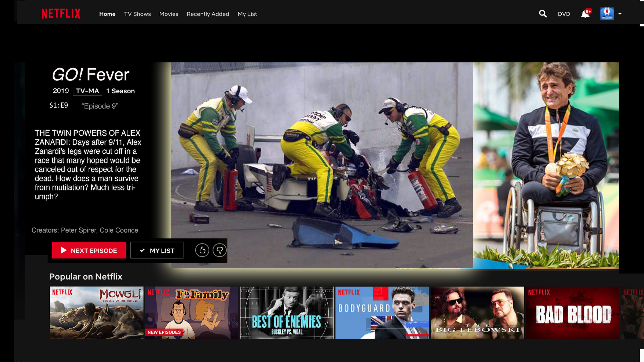Screen dimensions: 644x362
Task: Click the DVD link
Action: point(564,14)
